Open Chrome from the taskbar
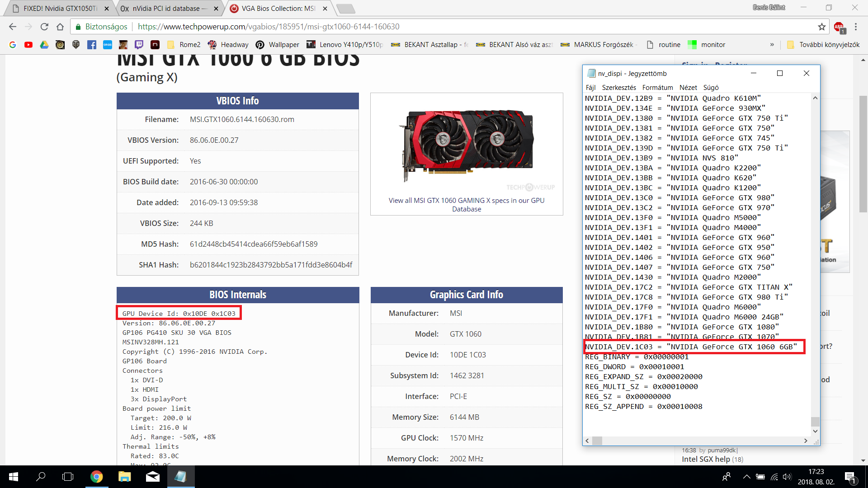 tap(96, 477)
